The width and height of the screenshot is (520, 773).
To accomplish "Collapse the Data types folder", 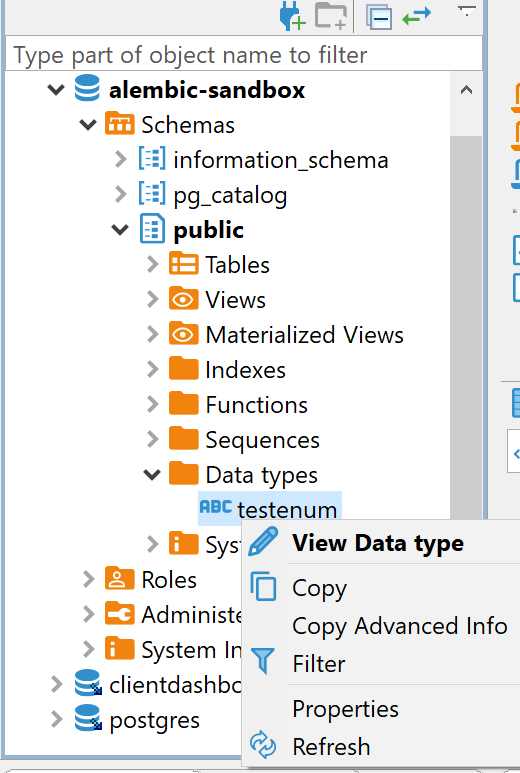I will pyautogui.click(x=152, y=474).
